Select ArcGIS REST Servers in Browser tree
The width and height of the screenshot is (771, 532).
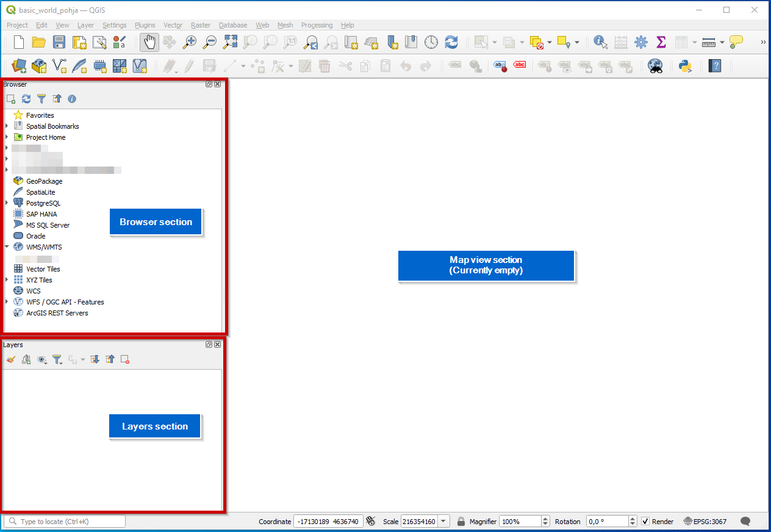[x=57, y=313]
